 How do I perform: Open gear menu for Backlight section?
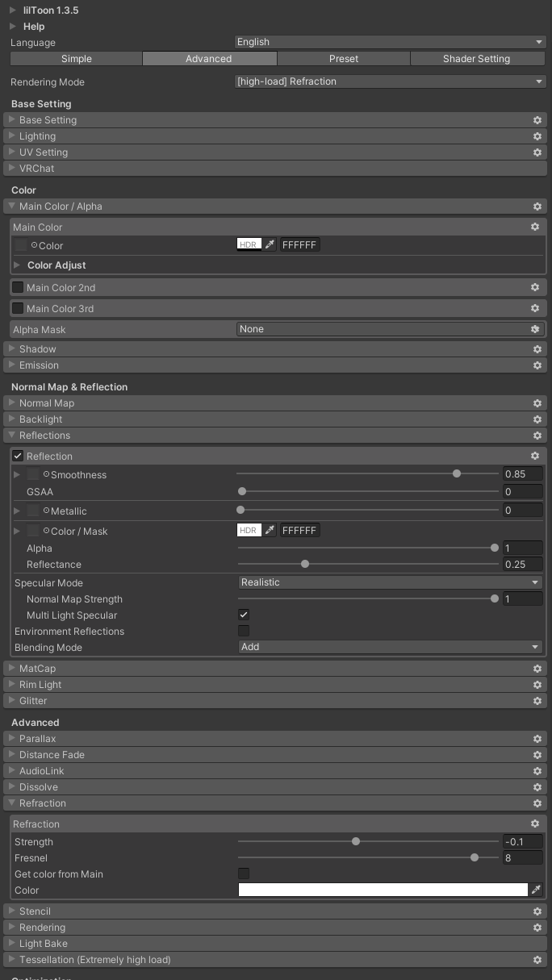pos(537,419)
